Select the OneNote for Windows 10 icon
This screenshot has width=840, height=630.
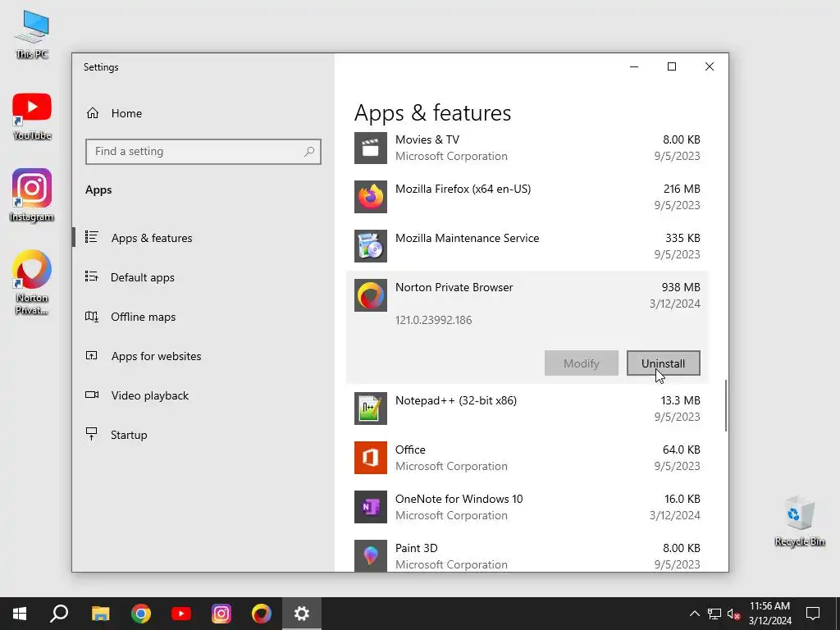tap(371, 507)
